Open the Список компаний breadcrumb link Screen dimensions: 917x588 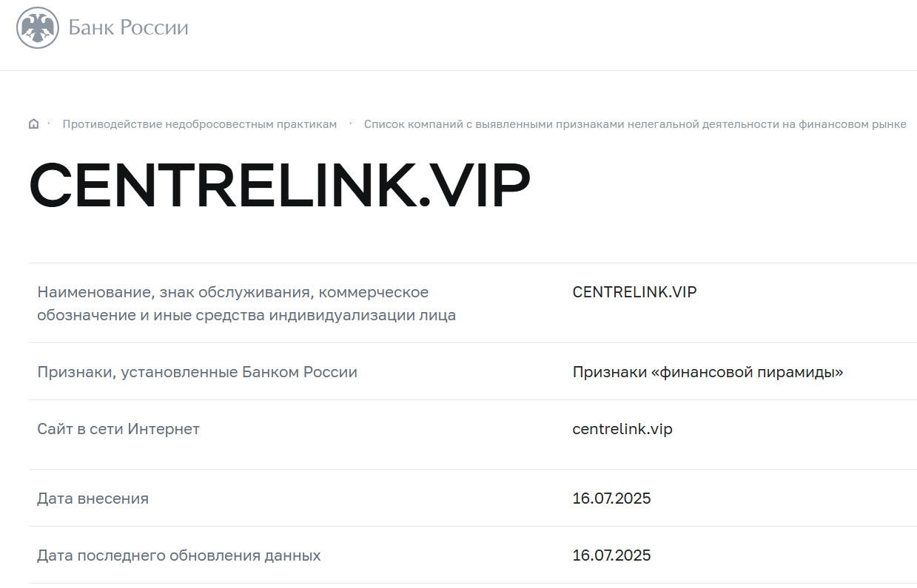(634, 124)
